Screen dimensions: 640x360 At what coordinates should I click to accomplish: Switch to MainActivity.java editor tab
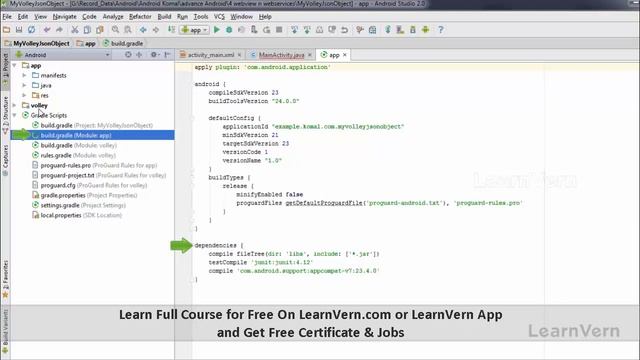tap(281, 55)
